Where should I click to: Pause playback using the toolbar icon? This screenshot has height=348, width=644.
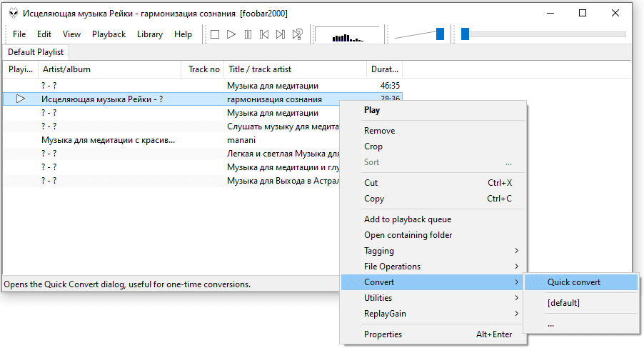pos(248,34)
